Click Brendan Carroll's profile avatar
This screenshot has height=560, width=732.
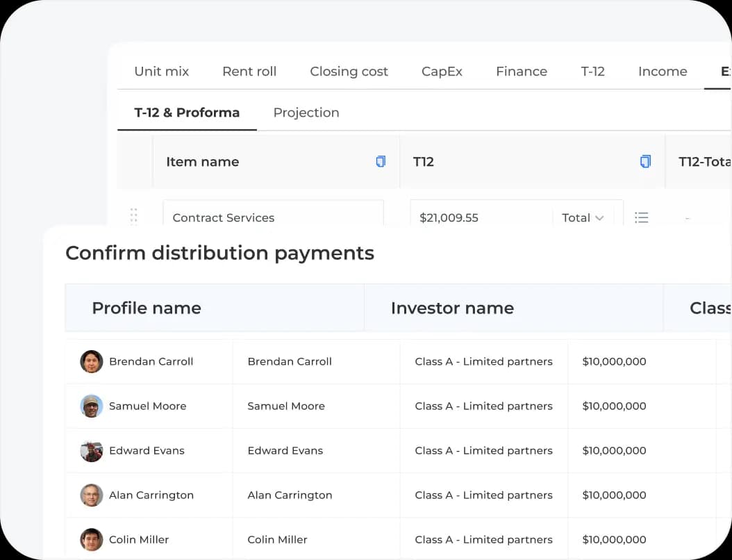(x=92, y=361)
